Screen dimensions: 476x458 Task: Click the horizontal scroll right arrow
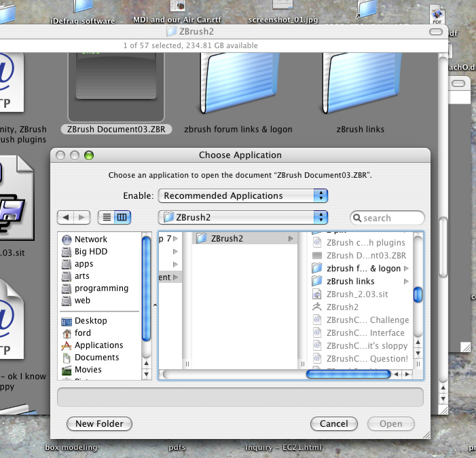click(x=407, y=375)
